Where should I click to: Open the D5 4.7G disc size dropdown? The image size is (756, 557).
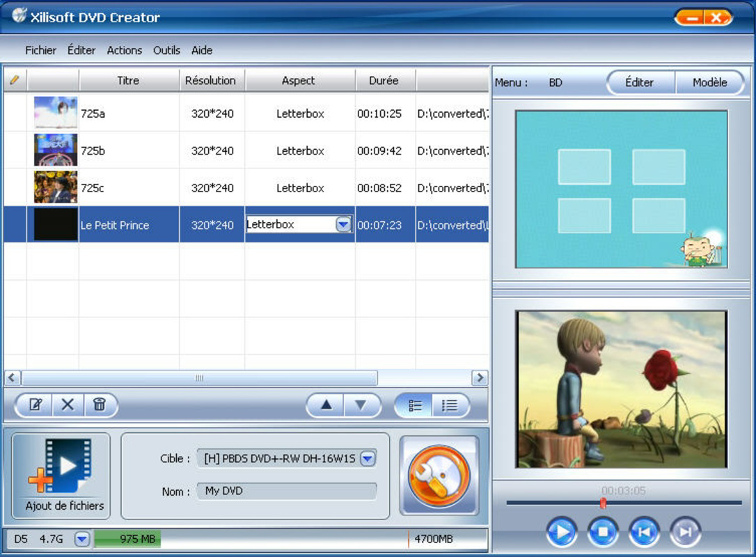click(x=82, y=539)
